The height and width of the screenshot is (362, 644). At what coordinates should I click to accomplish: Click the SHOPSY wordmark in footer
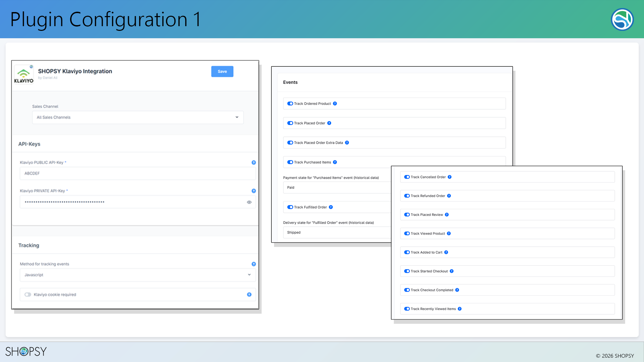pos(26,352)
